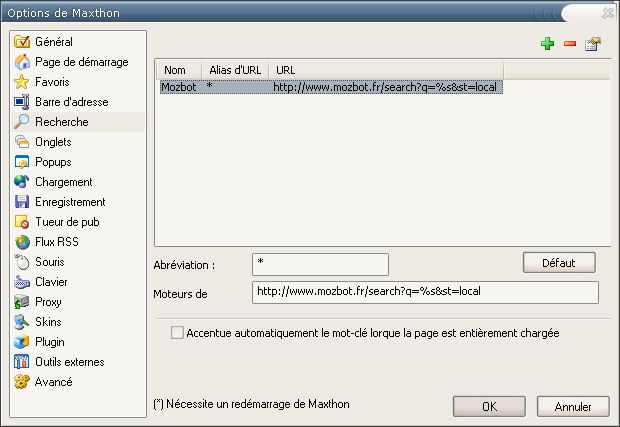Open the Page de démarrage category
This screenshot has width=620, height=427.
click(x=81, y=62)
